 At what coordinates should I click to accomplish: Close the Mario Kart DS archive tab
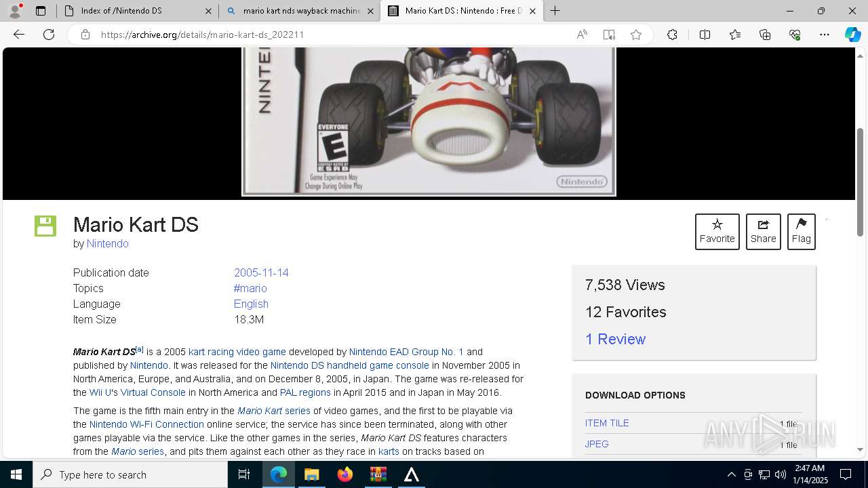point(532,11)
